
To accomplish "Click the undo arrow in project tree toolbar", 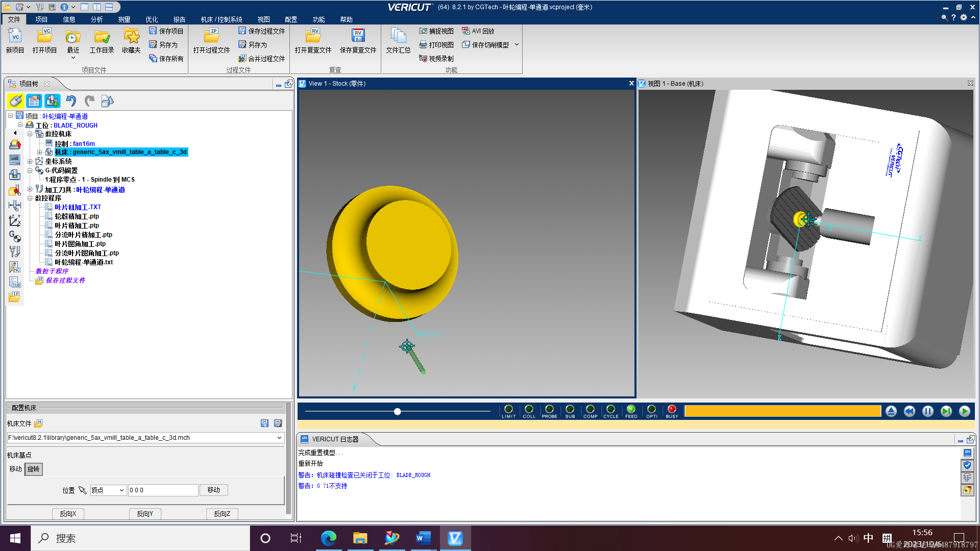I will [x=71, y=101].
